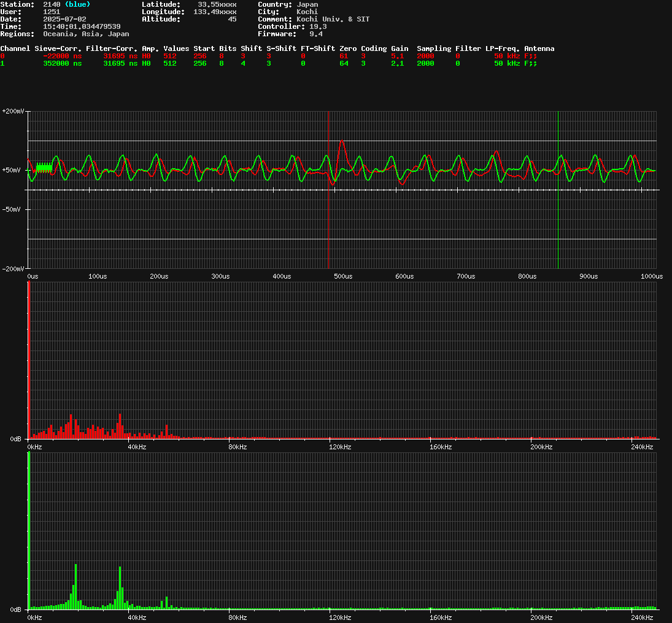The image size is (672, 623).
Task: Select the date 2025-07-02
Action: 64,19
